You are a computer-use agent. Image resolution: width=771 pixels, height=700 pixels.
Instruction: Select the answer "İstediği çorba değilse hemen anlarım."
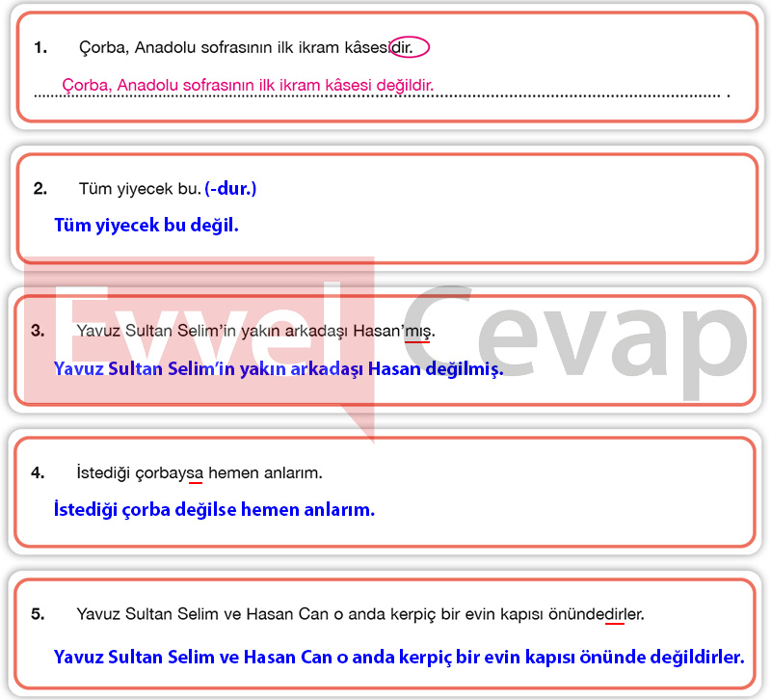point(214,510)
